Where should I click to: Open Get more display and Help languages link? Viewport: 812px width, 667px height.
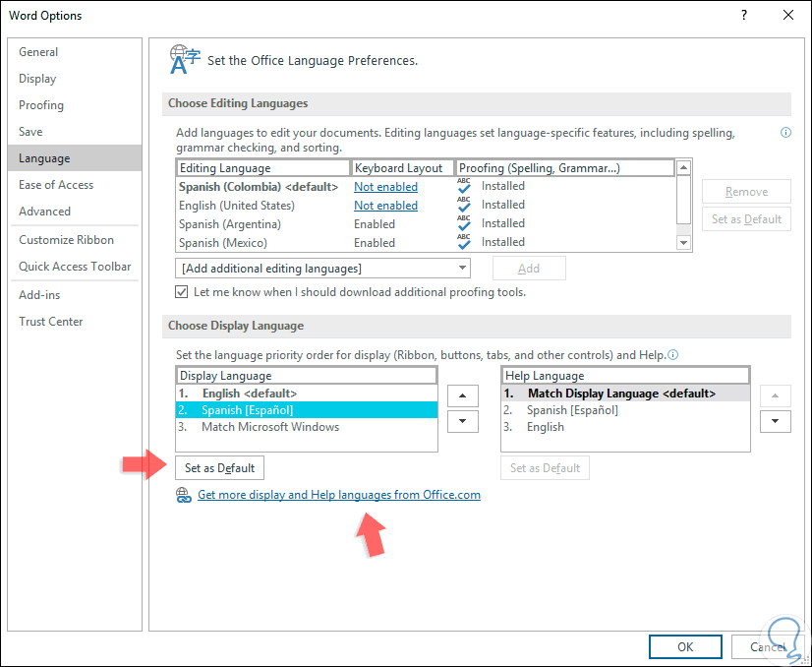point(339,495)
